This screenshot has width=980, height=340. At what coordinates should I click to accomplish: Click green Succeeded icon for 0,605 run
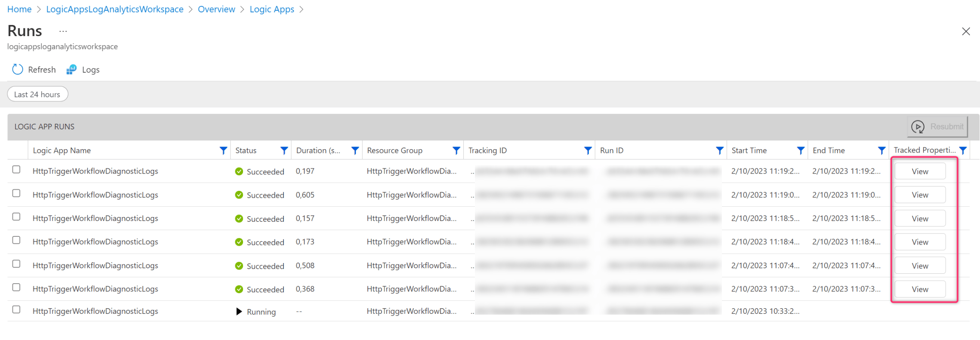click(x=239, y=195)
